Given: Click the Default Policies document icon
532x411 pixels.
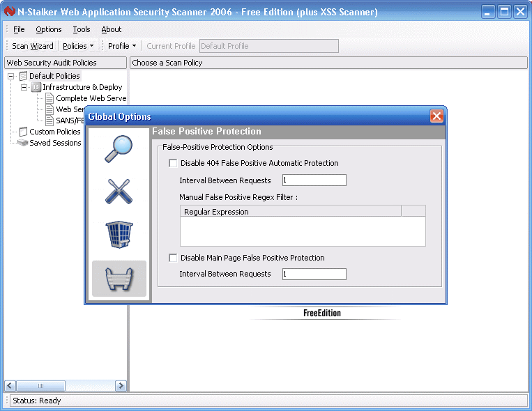Looking at the screenshot, I should 24,76.
